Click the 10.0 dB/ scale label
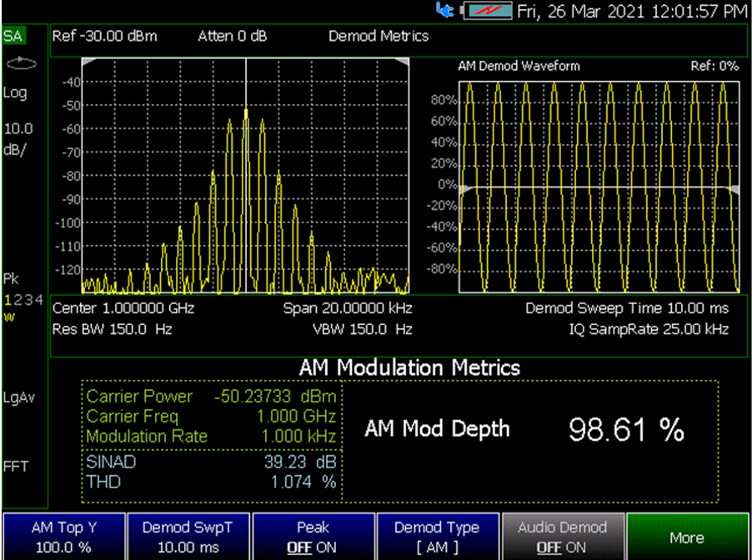This screenshot has width=752, height=560. tap(18, 139)
